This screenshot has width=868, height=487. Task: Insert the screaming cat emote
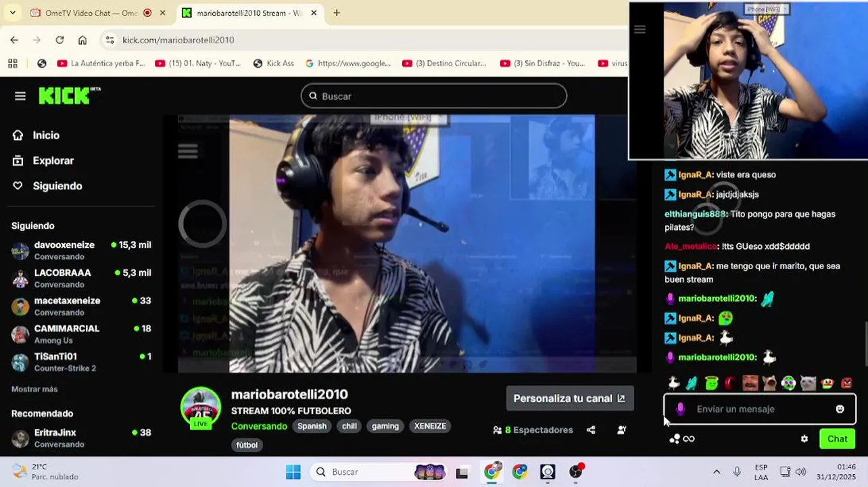pos(769,384)
